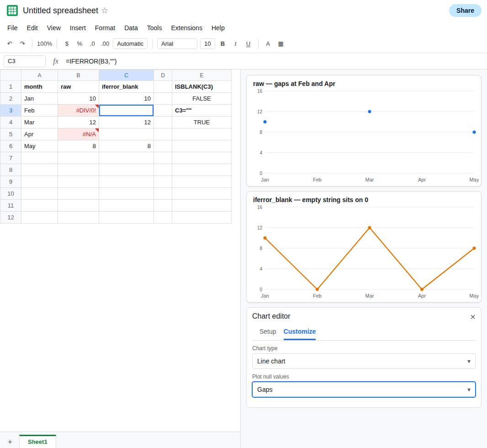Select the Sheet1 tab

[x=37, y=442]
